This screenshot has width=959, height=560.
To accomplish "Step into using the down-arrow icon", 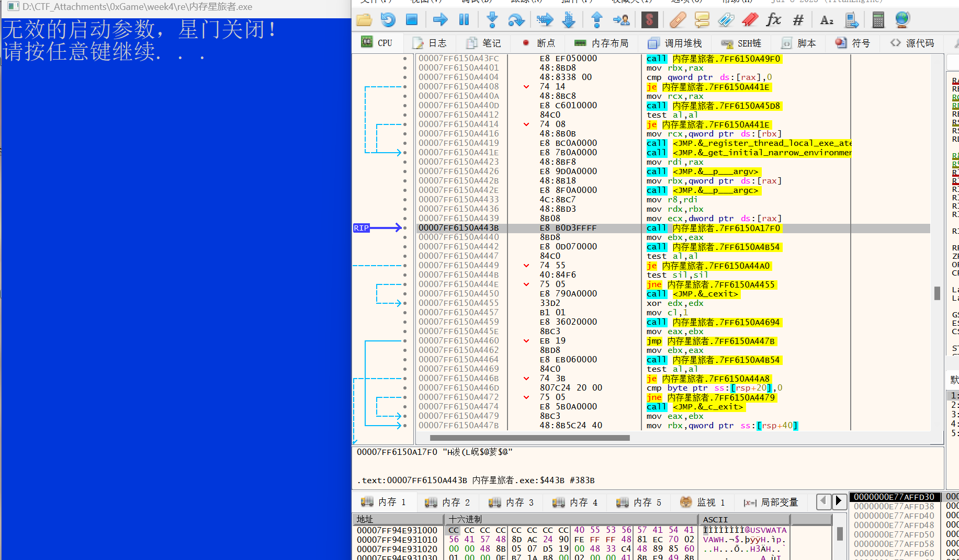I will (x=492, y=20).
